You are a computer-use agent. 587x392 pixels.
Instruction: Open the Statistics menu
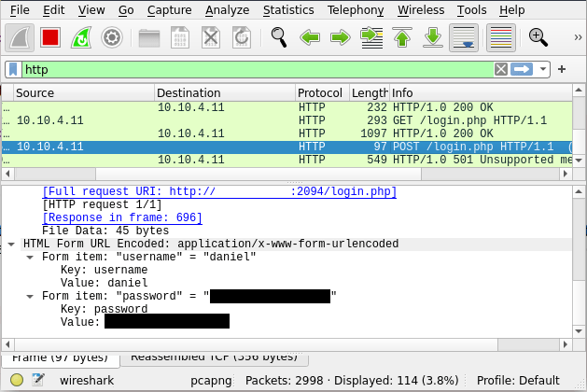tap(288, 10)
